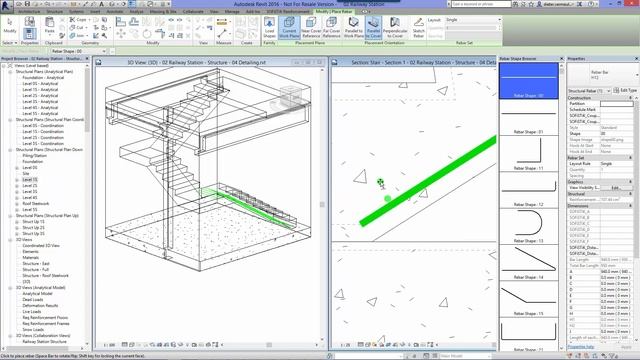640x360 pixels.
Task: Expand the Select panel dropdown
Action: pos(10,43)
